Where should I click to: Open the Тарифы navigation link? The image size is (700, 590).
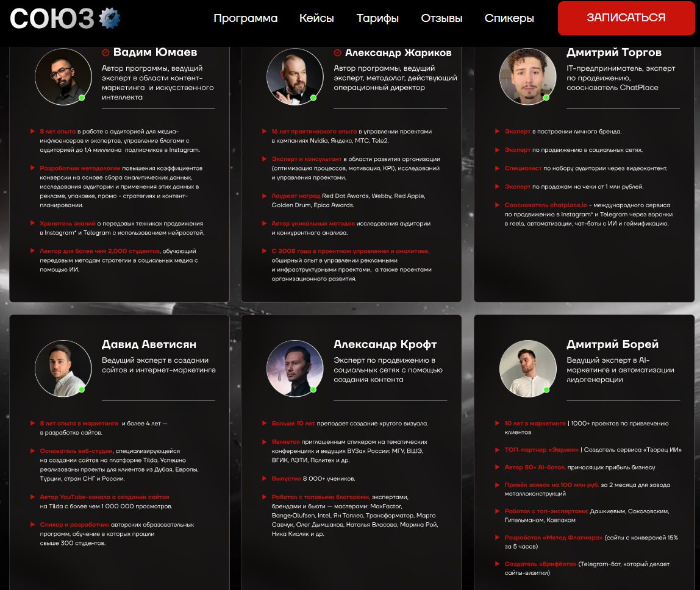[377, 18]
